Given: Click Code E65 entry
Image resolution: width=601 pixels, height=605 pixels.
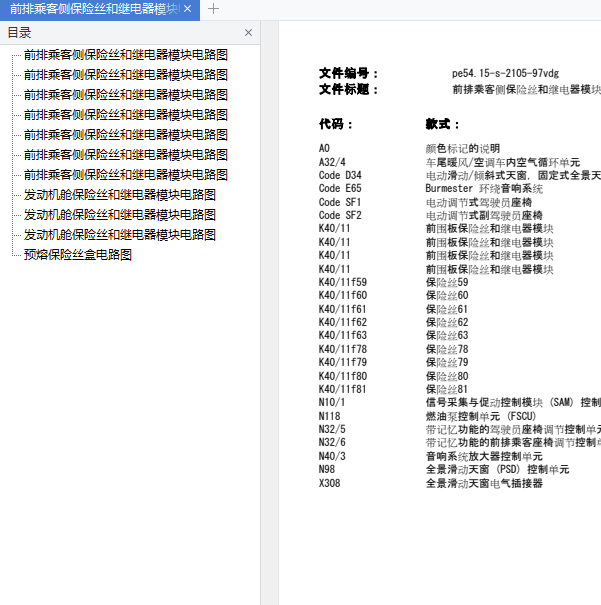Looking at the screenshot, I should click(340, 188).
